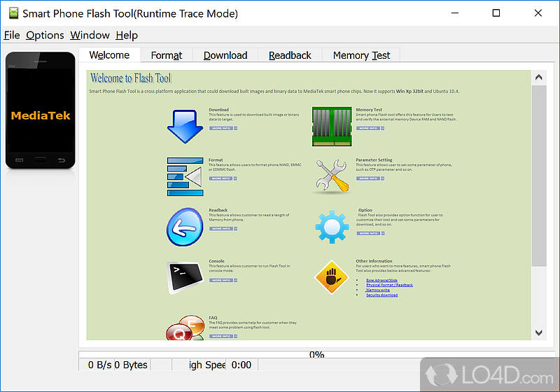Click the scroll up arrow
Image resolution: width=560 pixels, height=392 pixels.
539,77
